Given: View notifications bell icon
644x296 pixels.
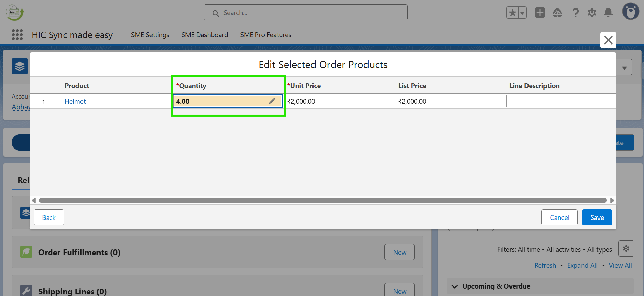Looking at the screenshot, I should click(608, 13).
